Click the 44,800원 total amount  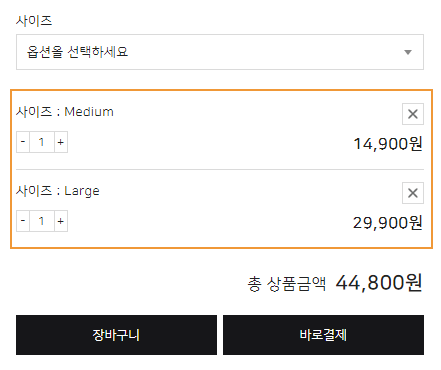point(379,283)
